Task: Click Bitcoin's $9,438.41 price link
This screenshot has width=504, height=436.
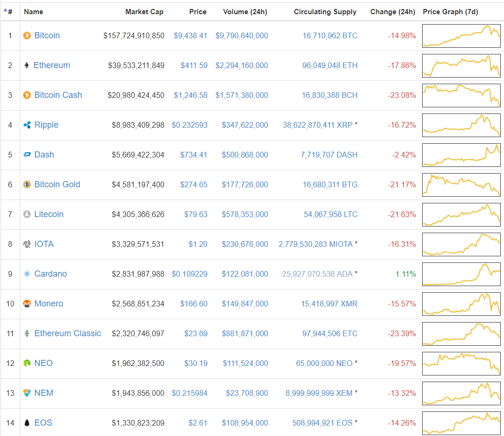Action: tap(190, 35)
